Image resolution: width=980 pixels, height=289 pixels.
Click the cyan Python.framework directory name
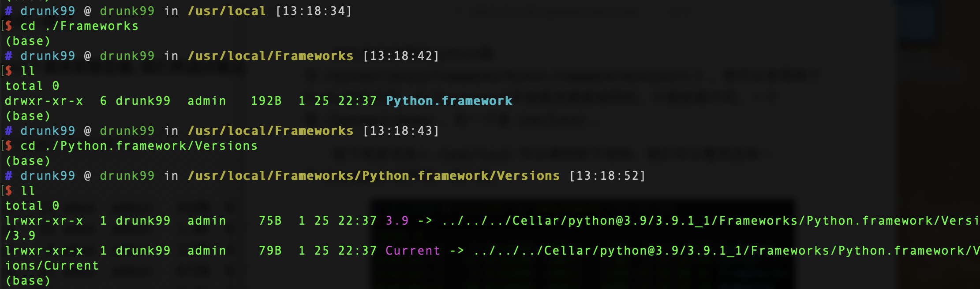(x=449, y=101)
